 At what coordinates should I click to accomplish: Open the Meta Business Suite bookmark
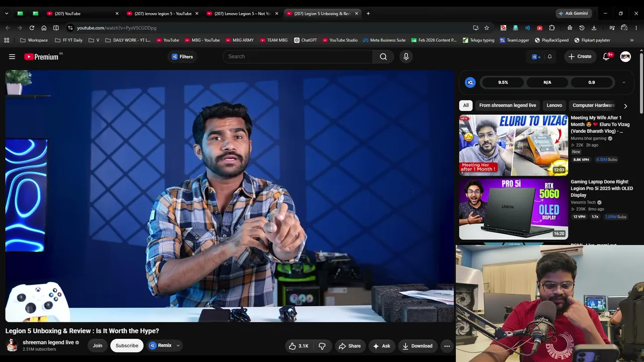[x=384, y=40]
